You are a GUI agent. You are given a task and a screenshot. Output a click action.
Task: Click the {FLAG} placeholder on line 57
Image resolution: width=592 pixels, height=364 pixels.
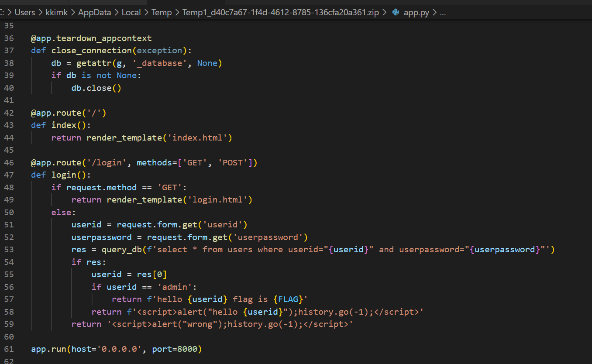pyautogui.click(x=288, y=299)
